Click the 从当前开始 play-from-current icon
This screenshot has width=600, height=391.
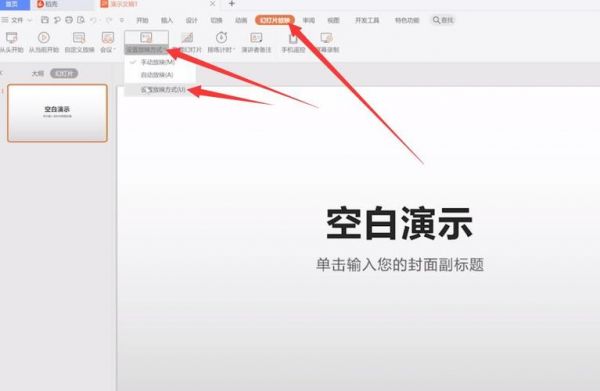click(x=44, y=37)
